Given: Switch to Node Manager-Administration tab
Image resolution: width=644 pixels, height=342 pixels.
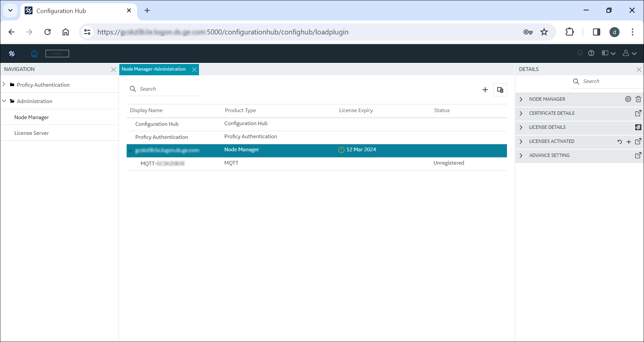Looking at the screenshot, I should tap(153, 69).
